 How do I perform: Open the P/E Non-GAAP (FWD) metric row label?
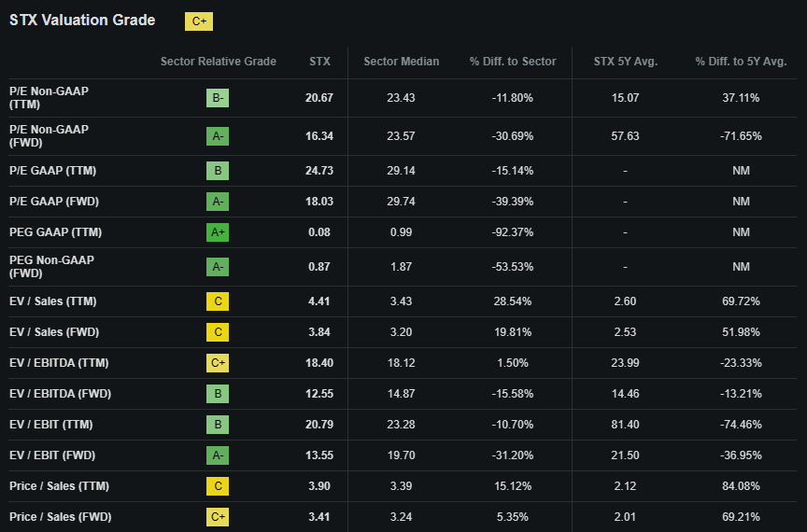49,135
